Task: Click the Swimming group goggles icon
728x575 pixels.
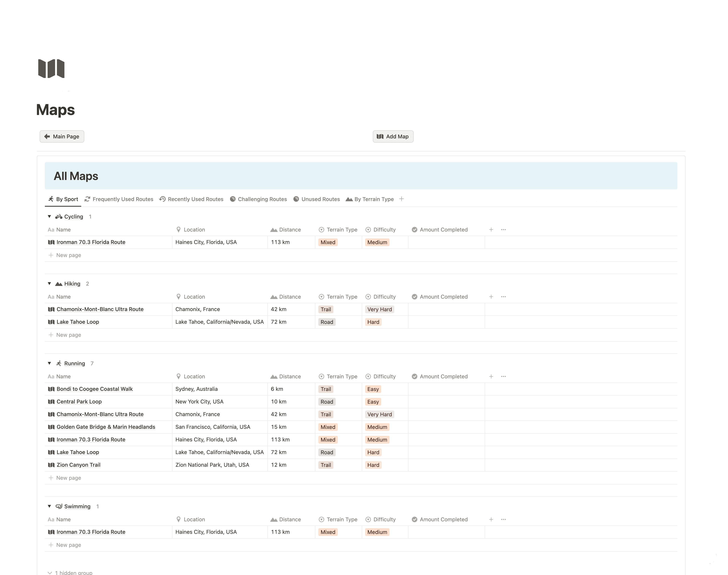Action: [59, 506]
